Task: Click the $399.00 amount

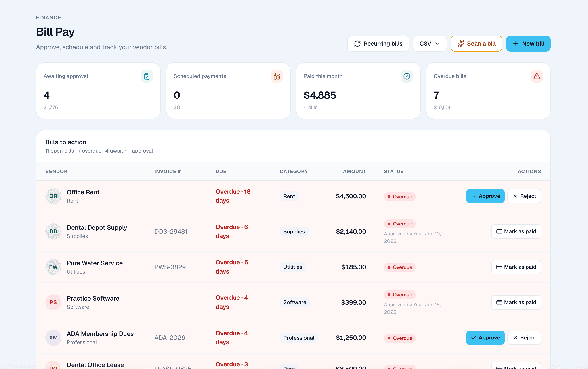Action: [353, 302]
